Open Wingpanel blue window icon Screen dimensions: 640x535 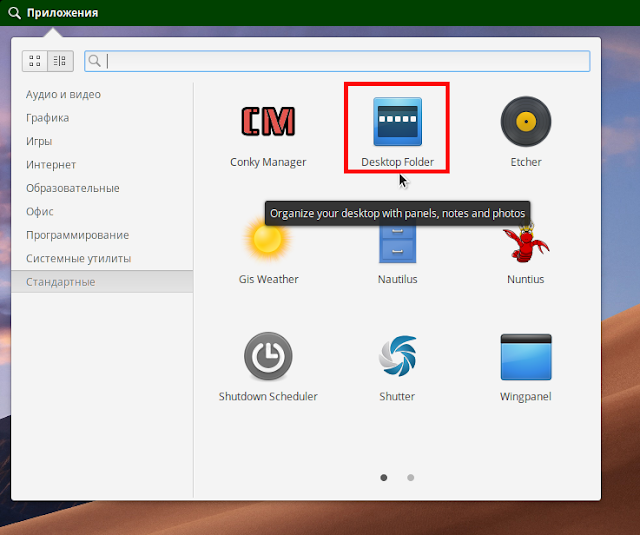(526, 357)
